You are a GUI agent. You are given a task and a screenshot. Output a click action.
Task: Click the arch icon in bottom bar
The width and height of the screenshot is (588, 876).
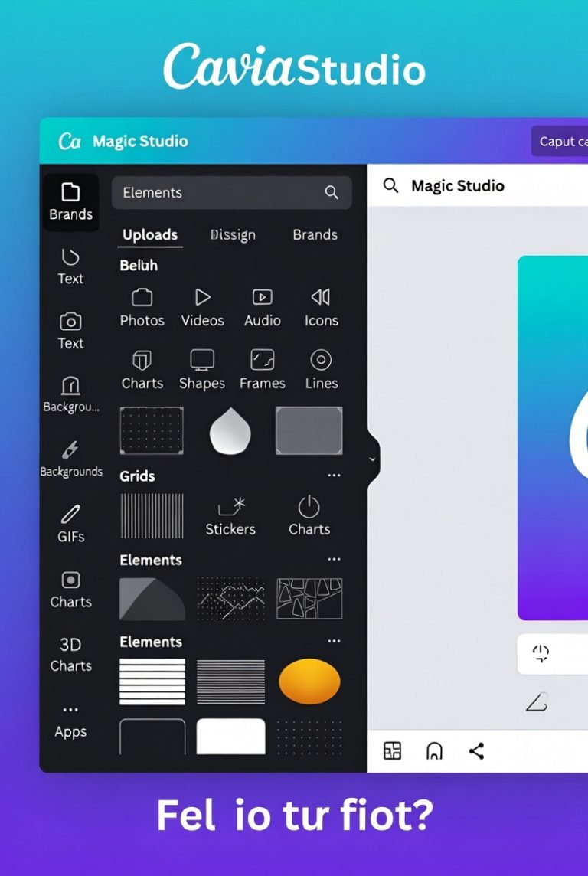(434, 751)
